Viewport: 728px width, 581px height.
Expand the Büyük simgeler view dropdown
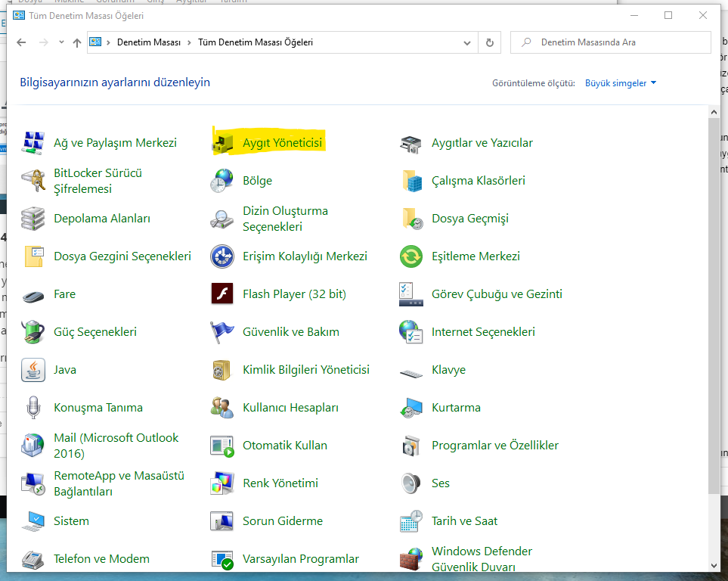tap(620, 83)
